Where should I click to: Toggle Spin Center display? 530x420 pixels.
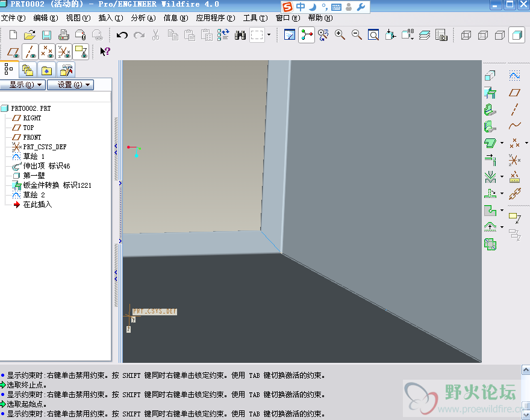click(307, 35)
